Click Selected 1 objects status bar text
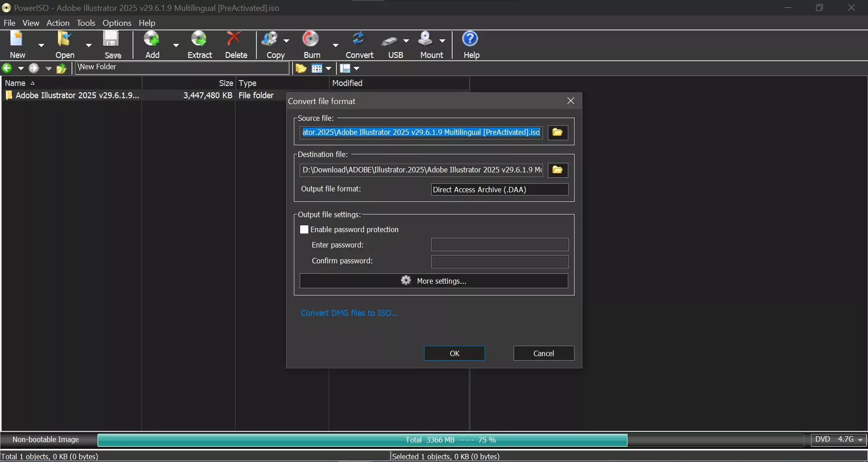This screenshot has width=868, height=462. coord(446,456)
